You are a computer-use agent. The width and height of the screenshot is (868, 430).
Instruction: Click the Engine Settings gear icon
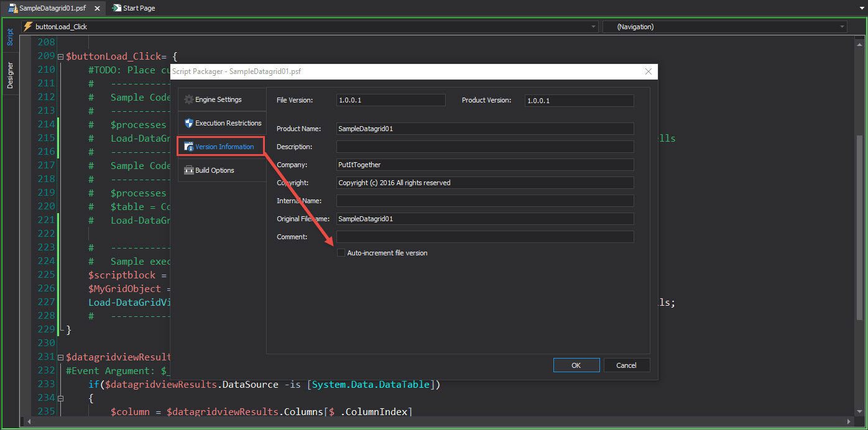(x=189, y=99)
